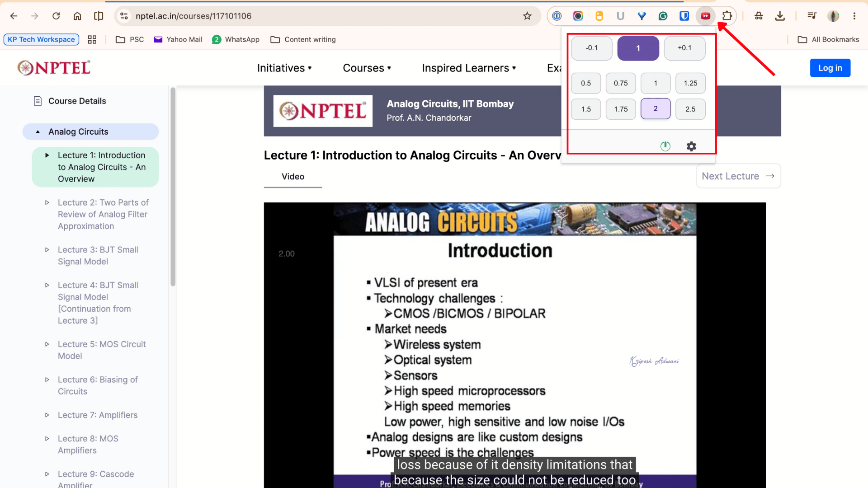The image size is (868, 488).
Task: Click the red video speed controller extension icon
Action: click(705, 16)
